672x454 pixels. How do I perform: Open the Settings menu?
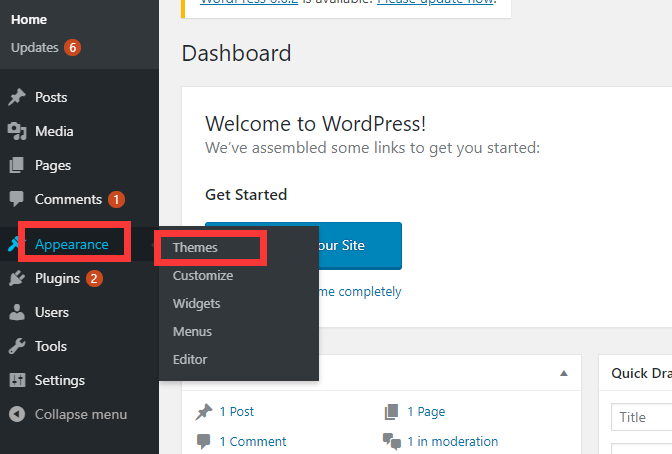click(60, 380)
